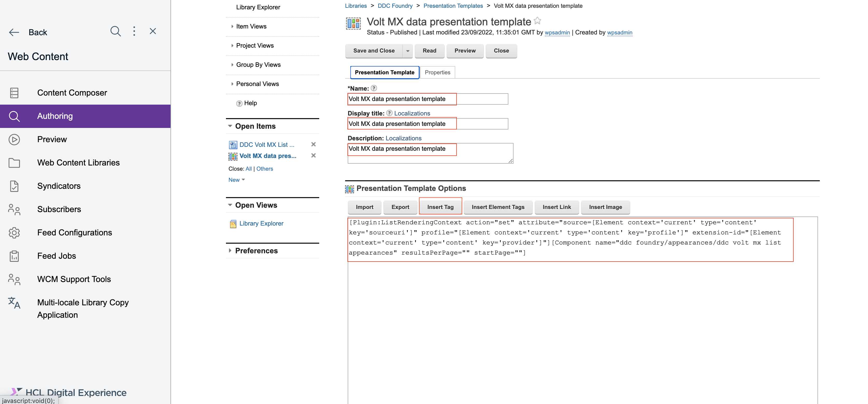
Task: Close the DDC Volt MX List open item
Action: (x=313, y=145)
